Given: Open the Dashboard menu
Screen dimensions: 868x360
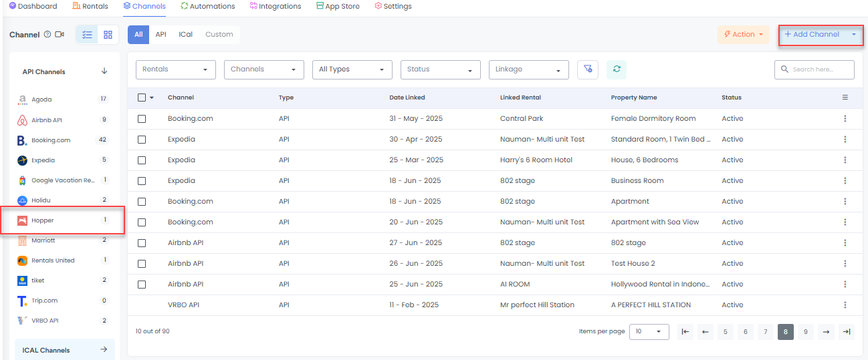Looking at the screenshot, I should (33, 7).
